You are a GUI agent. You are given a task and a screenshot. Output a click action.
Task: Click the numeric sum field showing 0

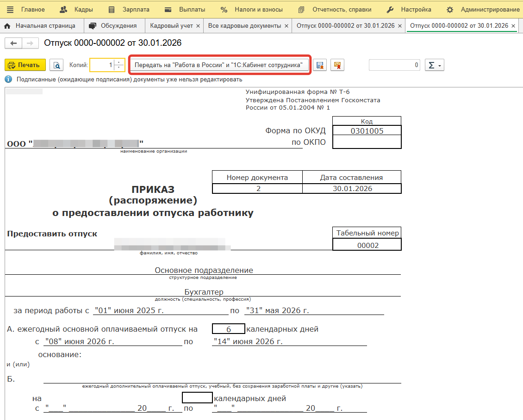pyautogui.click(x=394, y=65)
